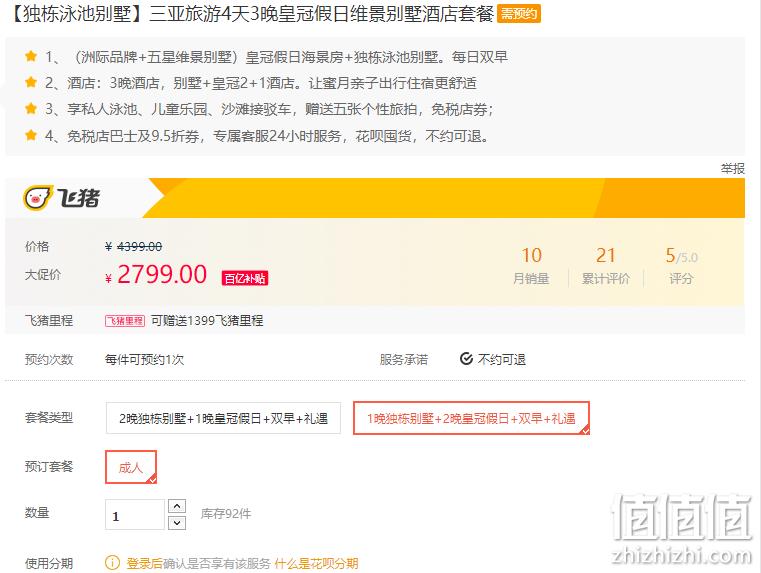Viewport: 761px width, 573px height.
Task: Click the 不约可退 checkmark circle icon
Action: point(466,359)
